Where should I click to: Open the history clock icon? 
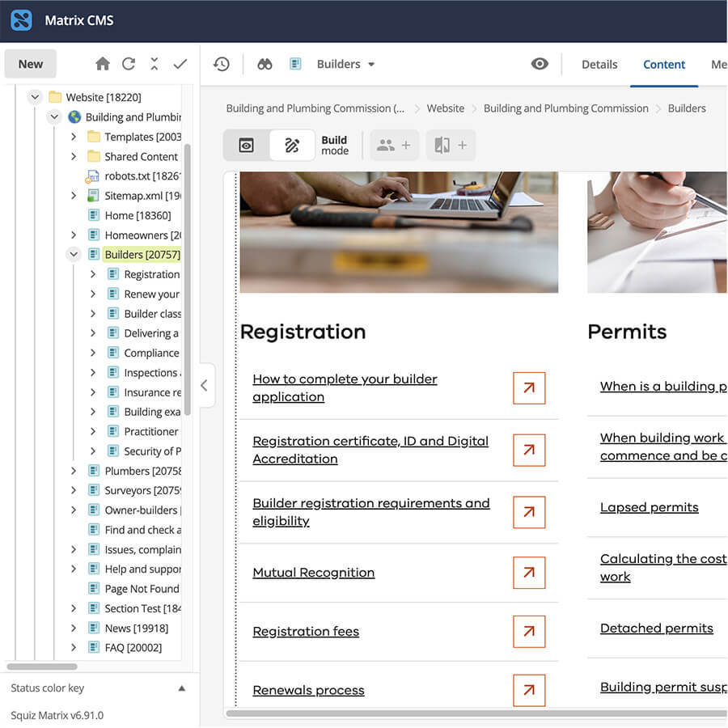point(222,64)
